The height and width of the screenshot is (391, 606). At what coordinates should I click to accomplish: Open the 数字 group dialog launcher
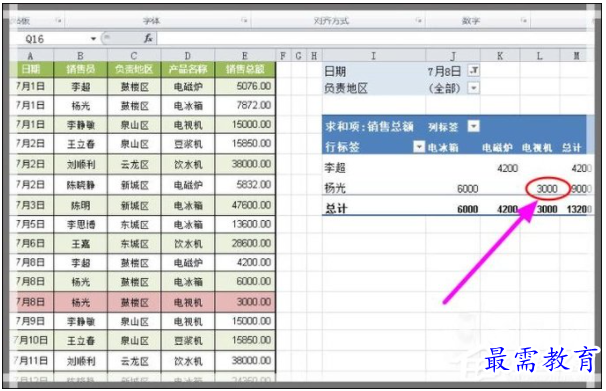[524, 20]
